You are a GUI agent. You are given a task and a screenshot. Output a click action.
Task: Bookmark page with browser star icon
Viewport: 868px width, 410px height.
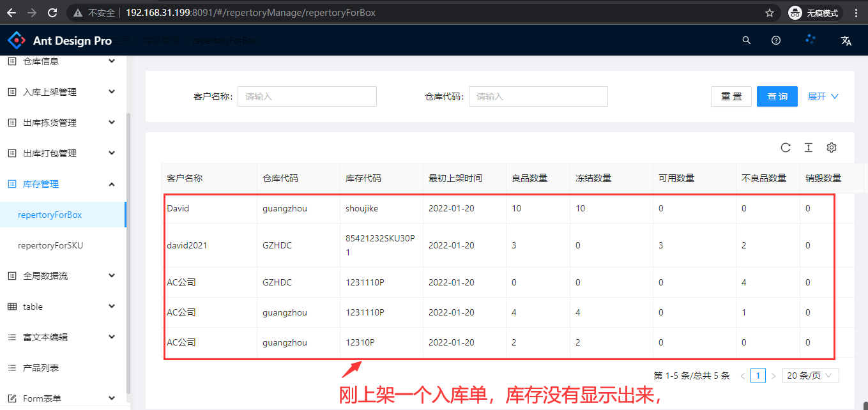tap(770, 13)
